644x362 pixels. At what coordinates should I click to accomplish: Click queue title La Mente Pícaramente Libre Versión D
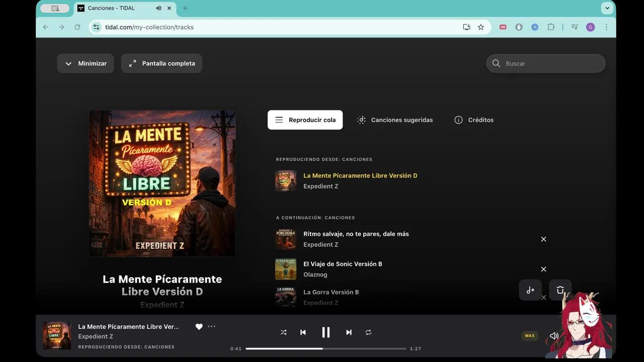(360, 175)
